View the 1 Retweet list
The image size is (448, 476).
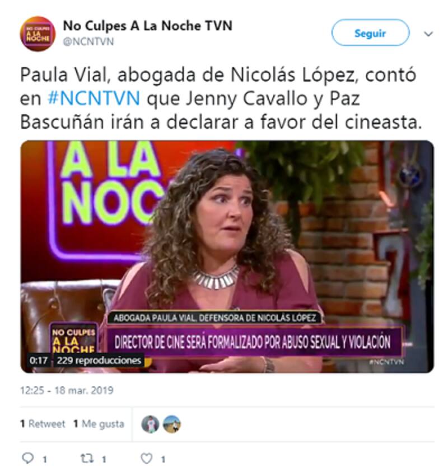[43, 424]
